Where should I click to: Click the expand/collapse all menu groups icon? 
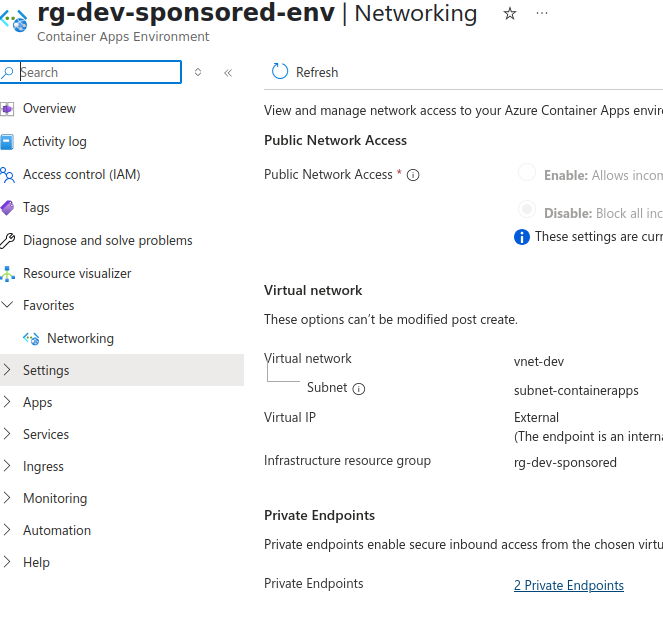[198, 72]
